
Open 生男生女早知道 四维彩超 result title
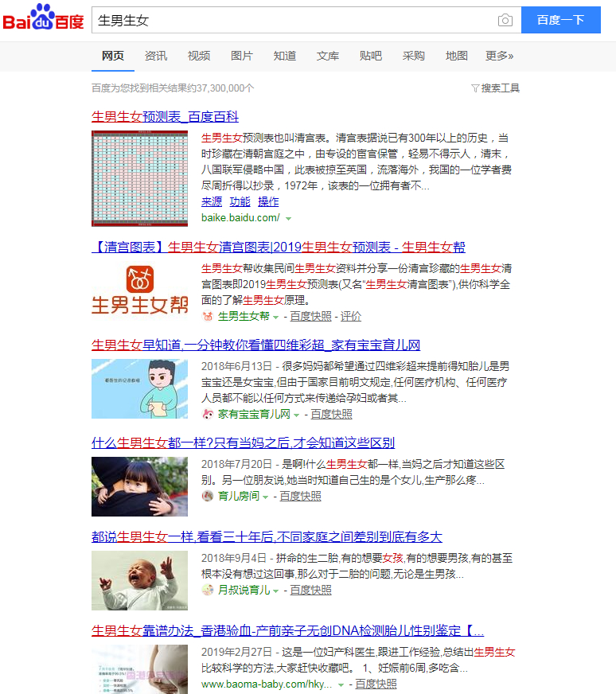[255, 345]
